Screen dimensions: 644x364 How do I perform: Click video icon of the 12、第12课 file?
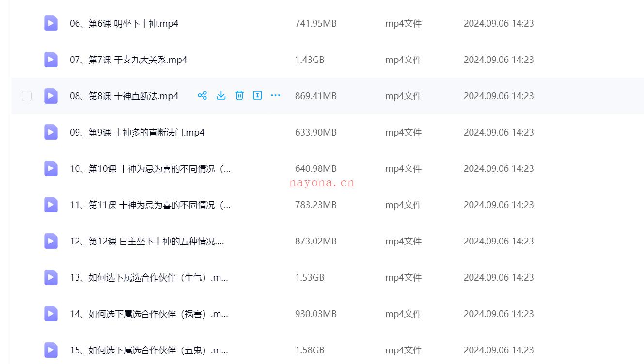click(x=51, y=241)
